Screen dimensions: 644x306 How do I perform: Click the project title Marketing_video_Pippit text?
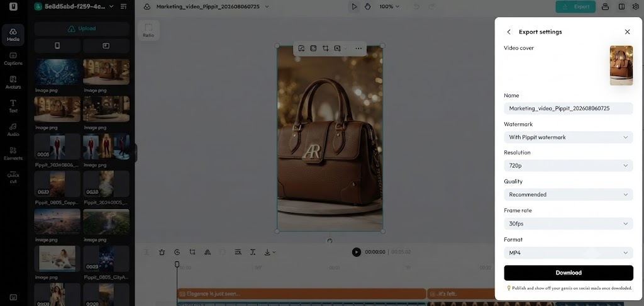[208, 6]
